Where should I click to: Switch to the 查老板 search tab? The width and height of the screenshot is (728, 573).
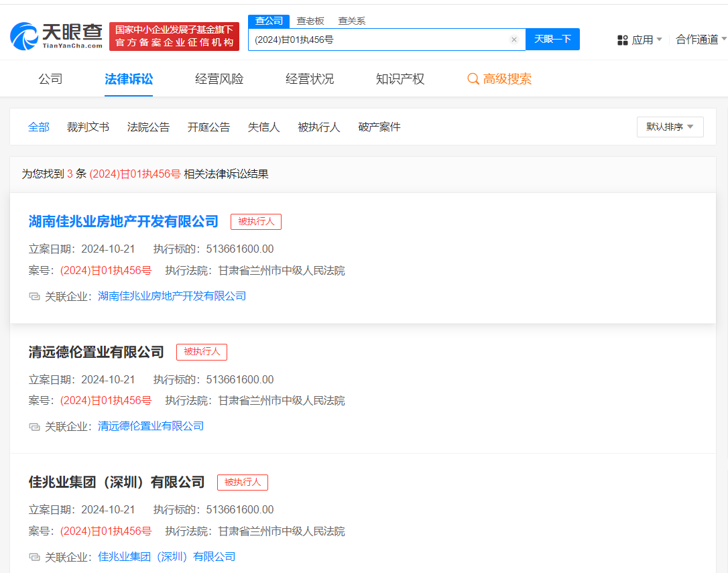tap(310, 21)
